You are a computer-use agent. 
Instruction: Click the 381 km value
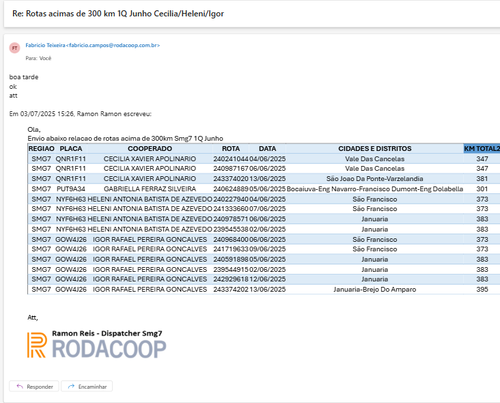pyautogui.click(x=482, y=179)
